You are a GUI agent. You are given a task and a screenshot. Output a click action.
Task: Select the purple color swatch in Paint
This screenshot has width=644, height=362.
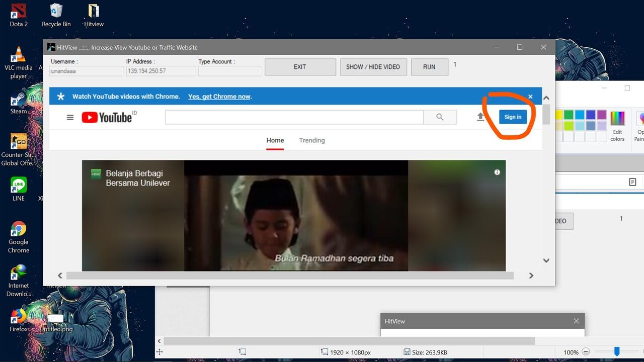pyautogui.click(x=602, y=115)
